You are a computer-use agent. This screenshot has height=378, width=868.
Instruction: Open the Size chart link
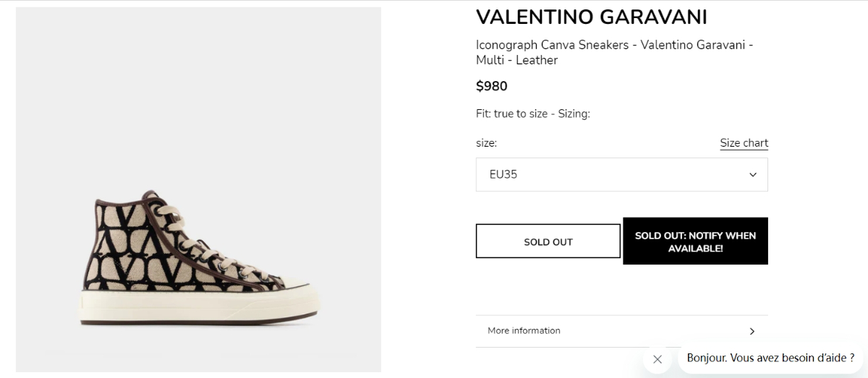pyautogui.click(x=744, y=143)
